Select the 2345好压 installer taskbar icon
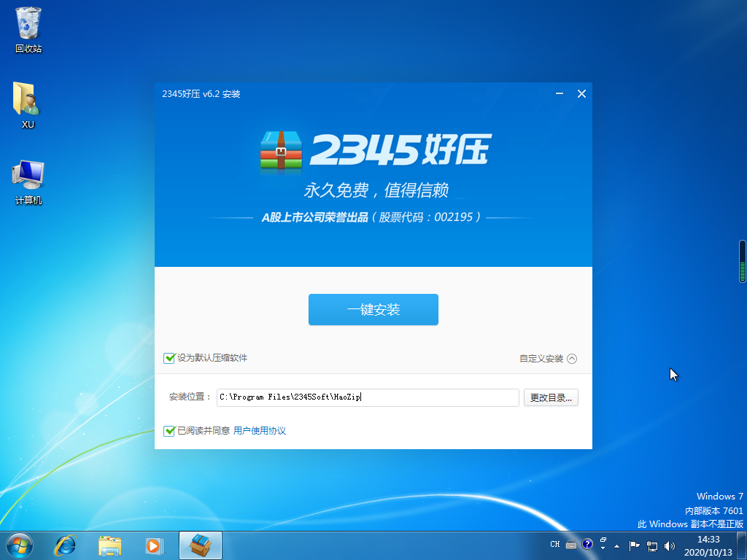 (x=200, y=545)
